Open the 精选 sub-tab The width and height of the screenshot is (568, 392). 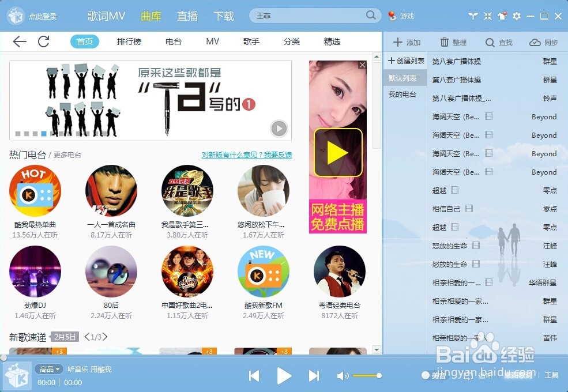point(332,42)
